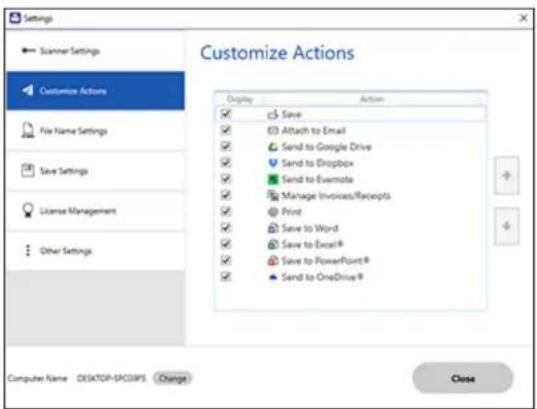Toggle the Print display checkbox
This screenshot has height=409, width=537.
tap(226, 211)
